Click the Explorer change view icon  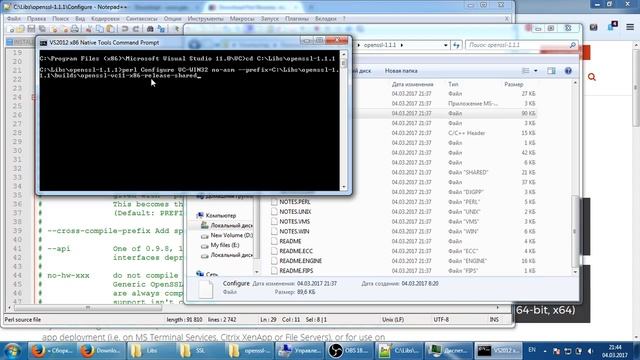coord(526,71)
